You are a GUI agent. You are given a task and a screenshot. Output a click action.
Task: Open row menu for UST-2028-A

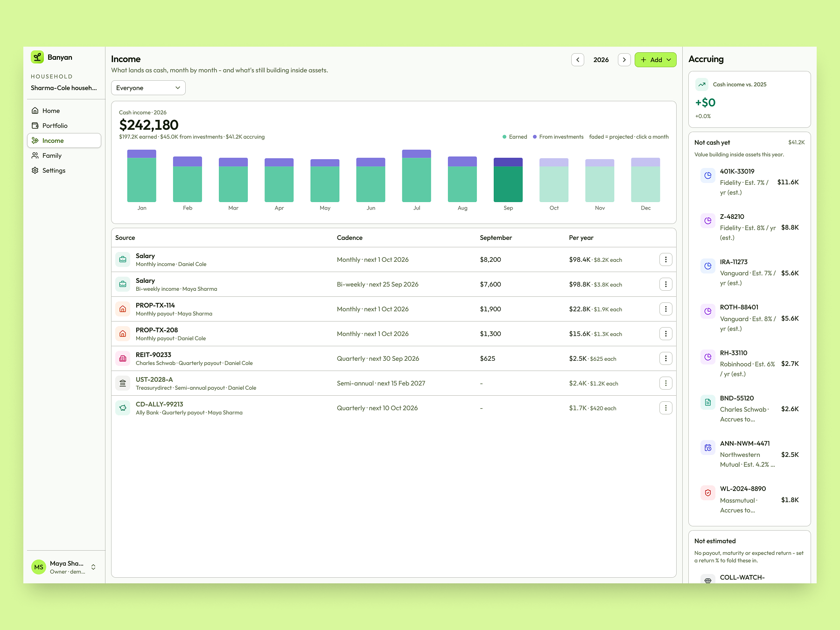pyautogui.click(x=666, y=383)
